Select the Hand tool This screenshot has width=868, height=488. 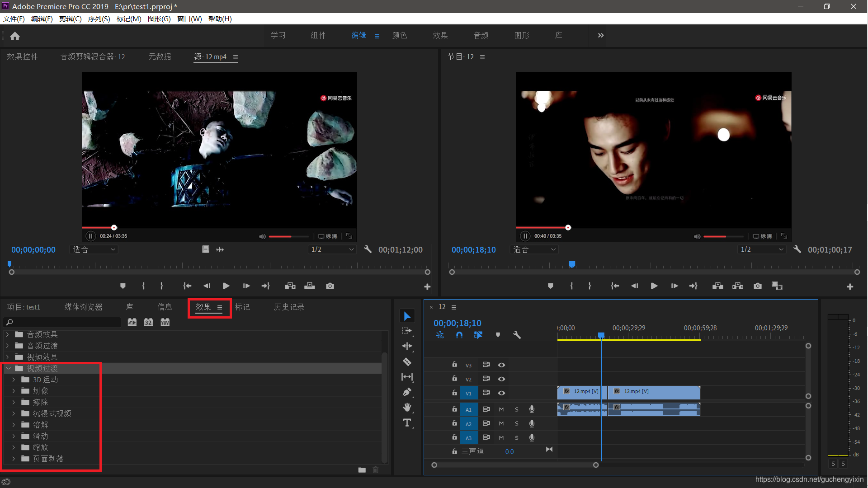coord(407,408)
